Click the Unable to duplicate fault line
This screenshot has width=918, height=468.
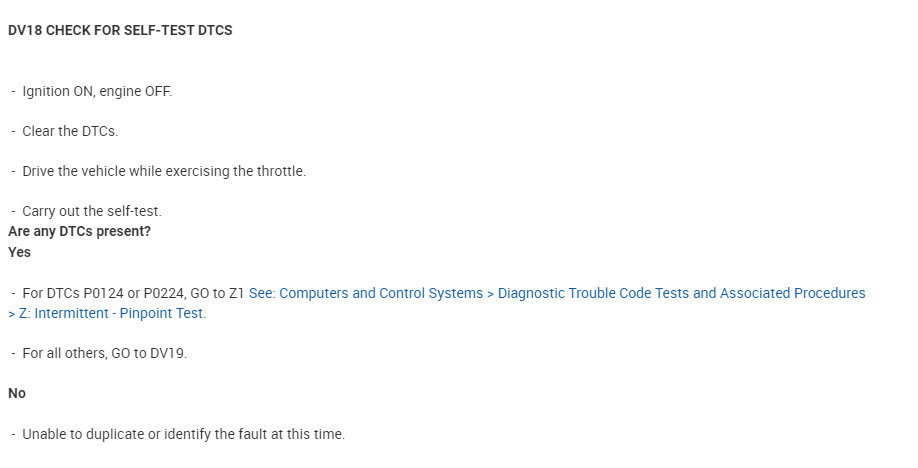click(183, 434)
